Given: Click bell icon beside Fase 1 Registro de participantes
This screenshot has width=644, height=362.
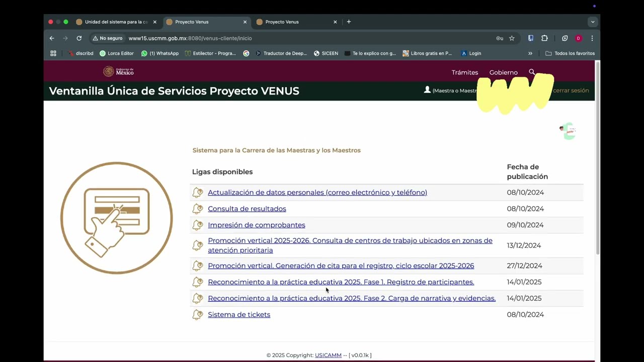Looking at the screenshot, I should click(x=198, y=282).
